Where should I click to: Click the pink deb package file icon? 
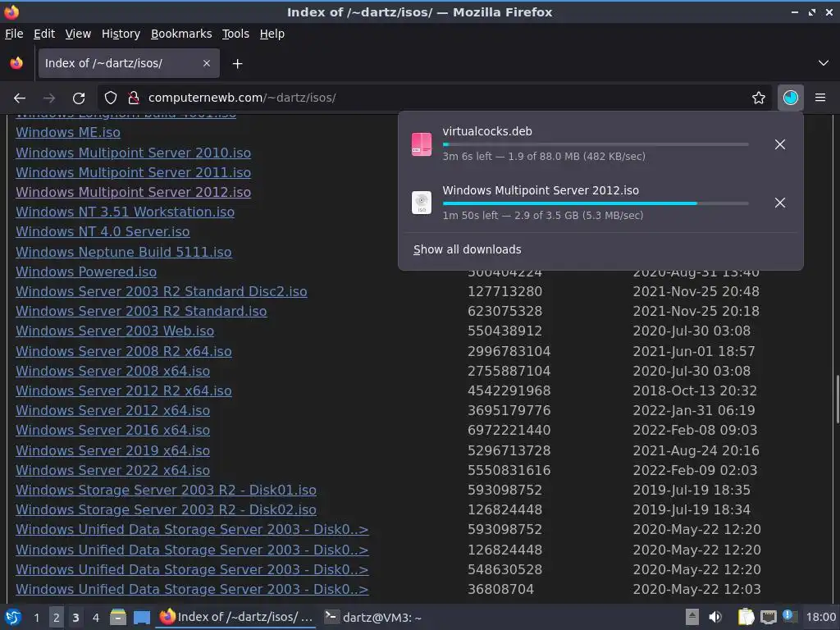422,144
